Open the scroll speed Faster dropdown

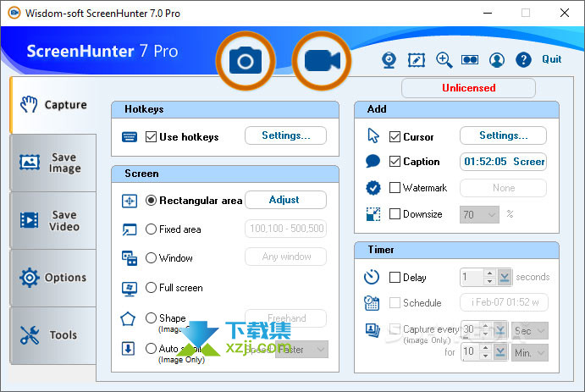(302, 350)
